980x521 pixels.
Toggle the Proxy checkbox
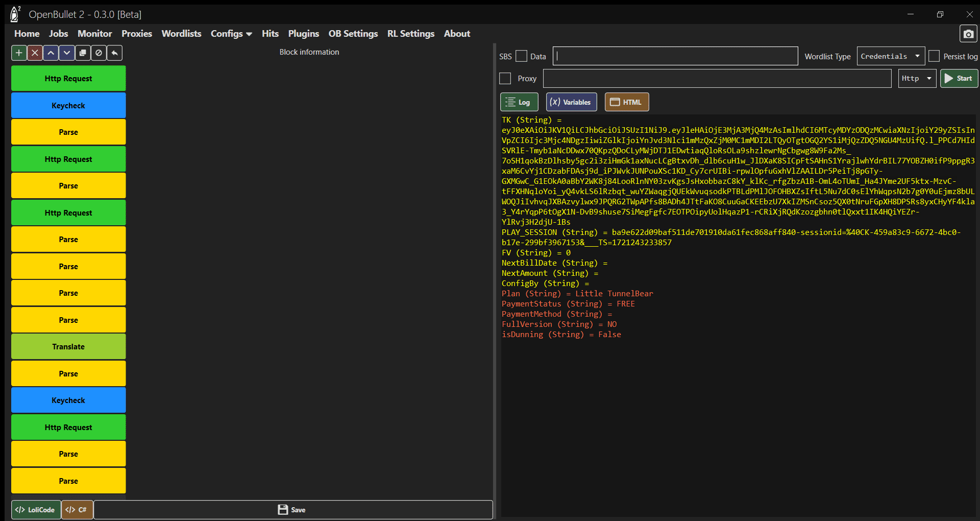click(x=505, y=78)
